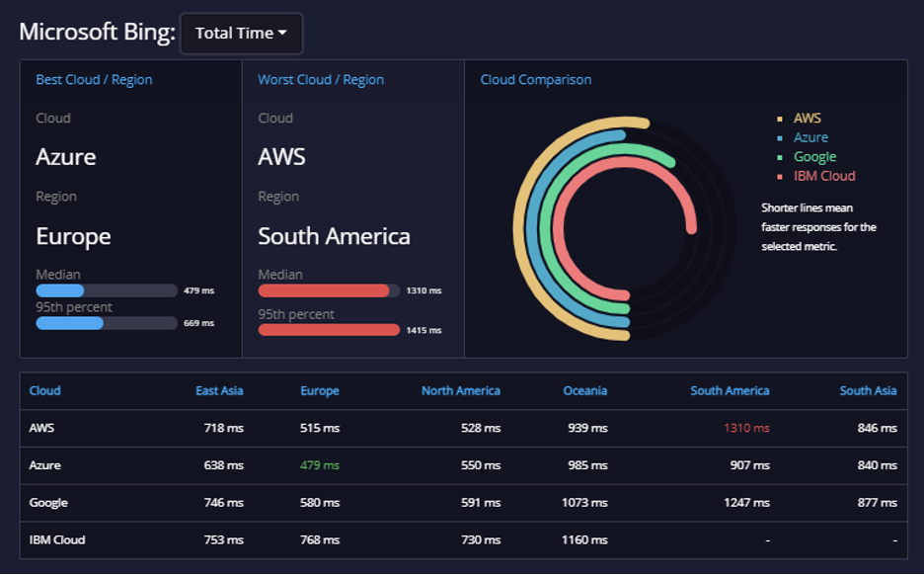The height and width of the screenshot is (575, 924).
Task: Click the Google green legend square
Action: [780, 157]
